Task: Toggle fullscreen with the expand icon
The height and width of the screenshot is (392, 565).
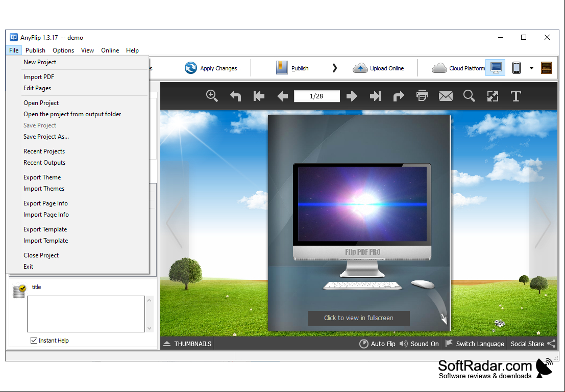Action: 493,96
